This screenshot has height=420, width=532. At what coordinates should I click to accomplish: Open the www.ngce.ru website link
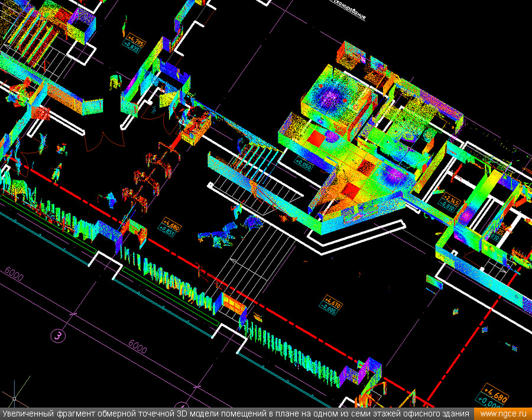click(504, 413)
